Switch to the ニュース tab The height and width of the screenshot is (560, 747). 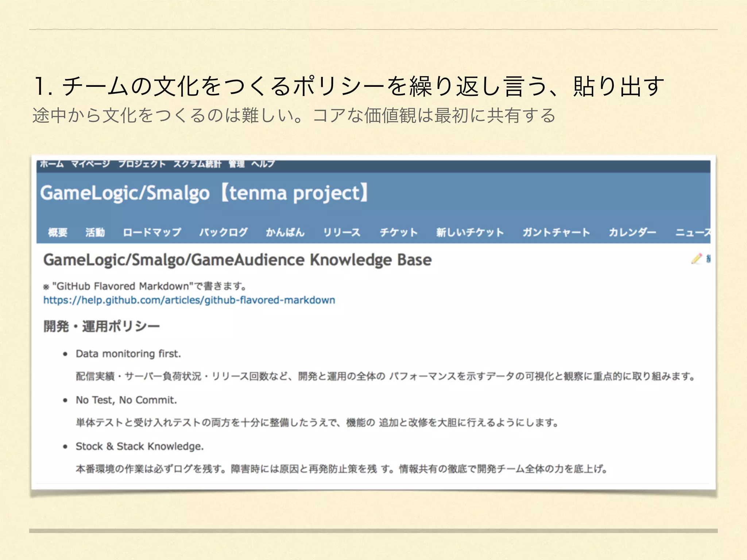[693, 232]
